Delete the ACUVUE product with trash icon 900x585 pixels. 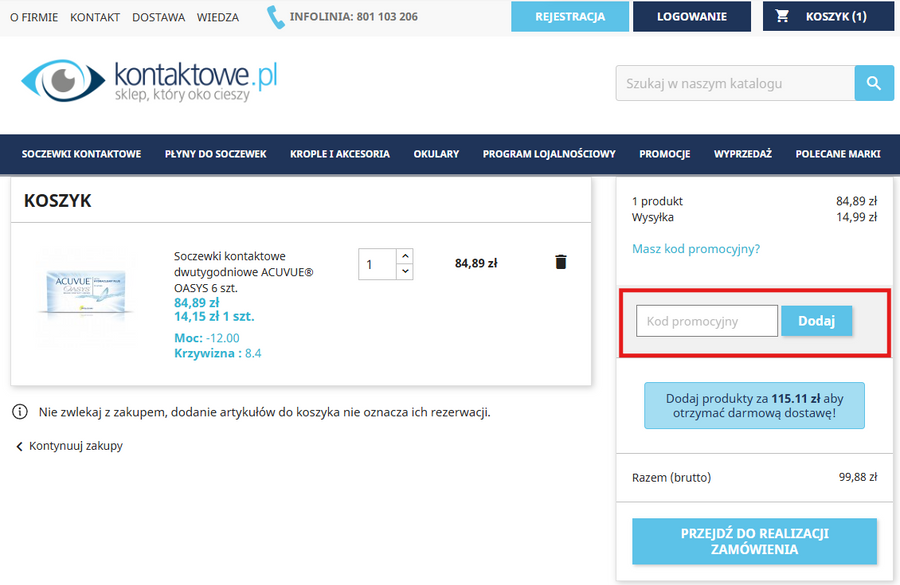click(x=560, y=262)
